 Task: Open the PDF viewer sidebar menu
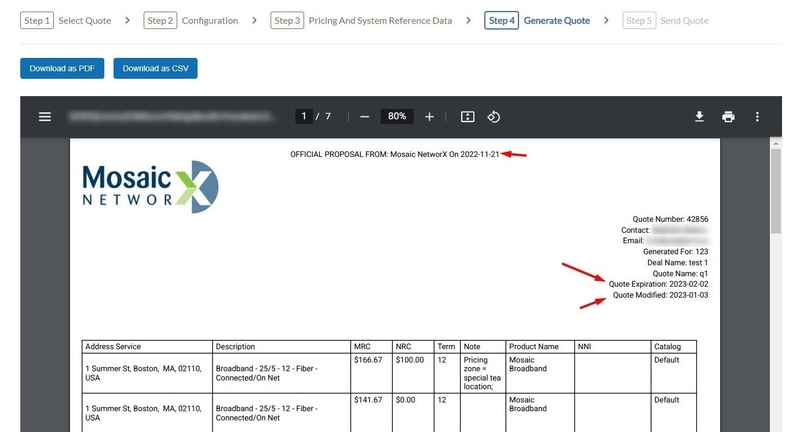tap(44, 117)
